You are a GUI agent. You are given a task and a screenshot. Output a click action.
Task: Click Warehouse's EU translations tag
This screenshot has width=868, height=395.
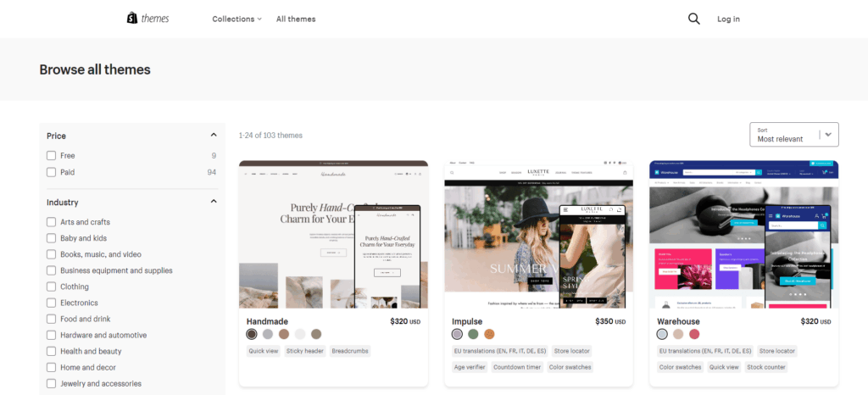pos(705,351)
